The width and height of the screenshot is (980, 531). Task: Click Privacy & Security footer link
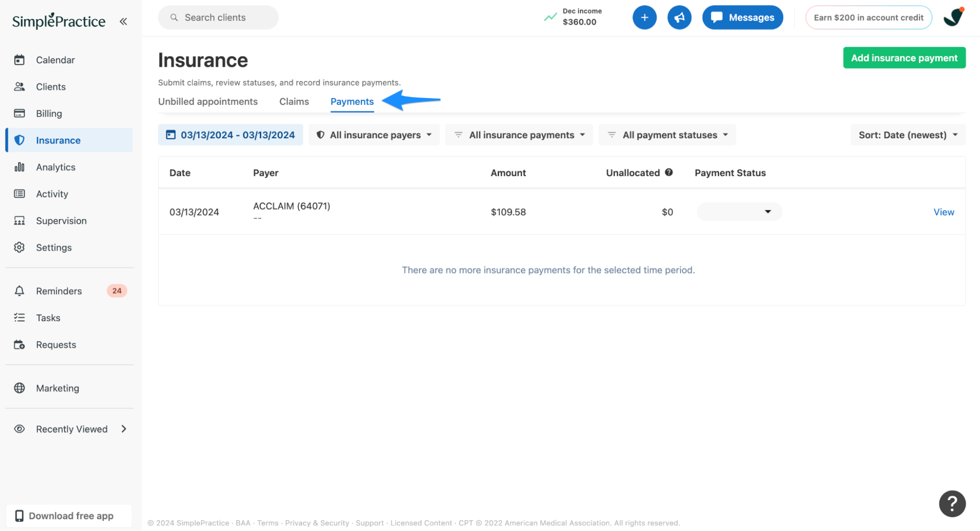pos(317,523)
